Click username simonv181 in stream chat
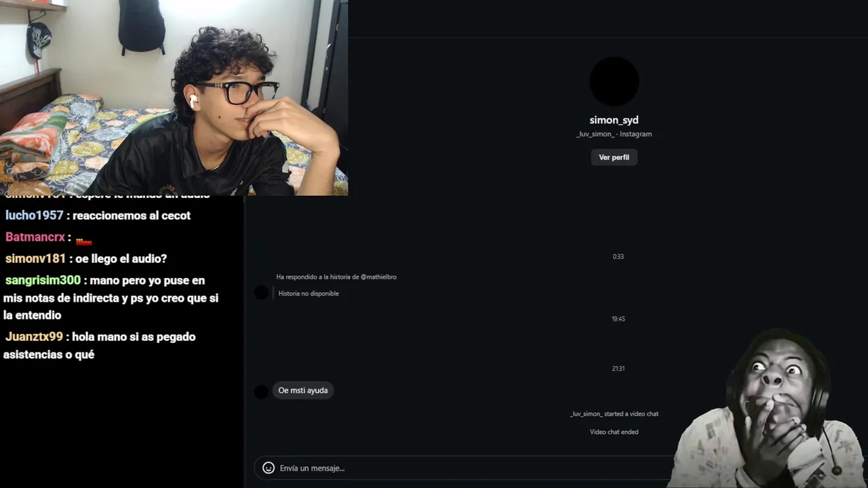Screen dimensions: 868x488 tap(35, 259)
